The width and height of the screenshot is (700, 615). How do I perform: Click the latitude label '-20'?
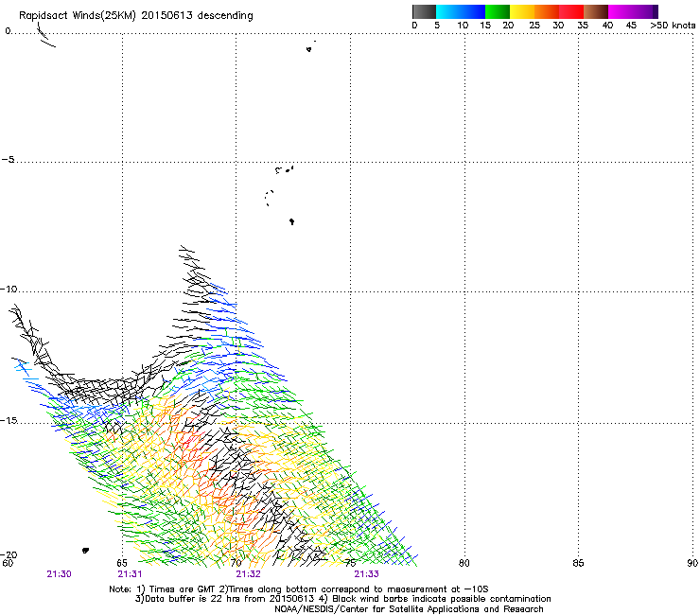click(9, 554)
